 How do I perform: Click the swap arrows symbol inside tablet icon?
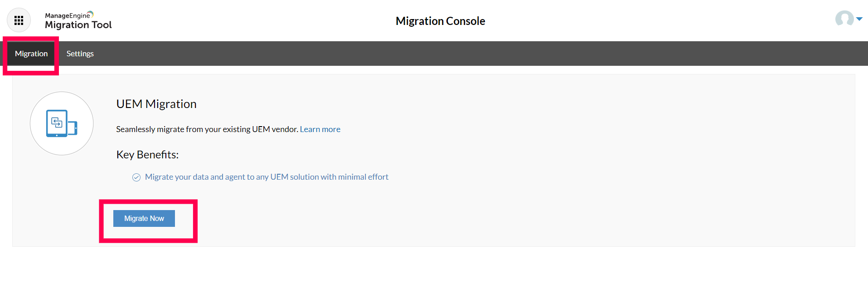click(x=57, y=122)
